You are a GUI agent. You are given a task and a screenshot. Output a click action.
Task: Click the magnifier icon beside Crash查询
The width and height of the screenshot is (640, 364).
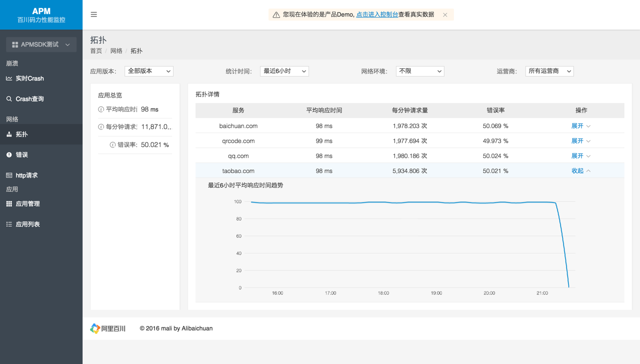click(x=9, y=99)
